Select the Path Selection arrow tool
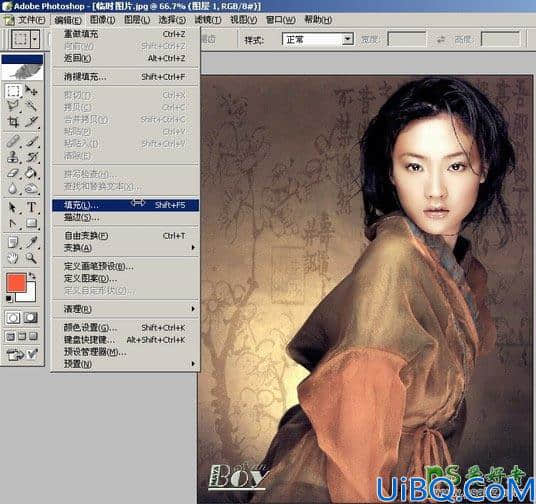The width and height of the screenshot is (536, 504). 13,208
